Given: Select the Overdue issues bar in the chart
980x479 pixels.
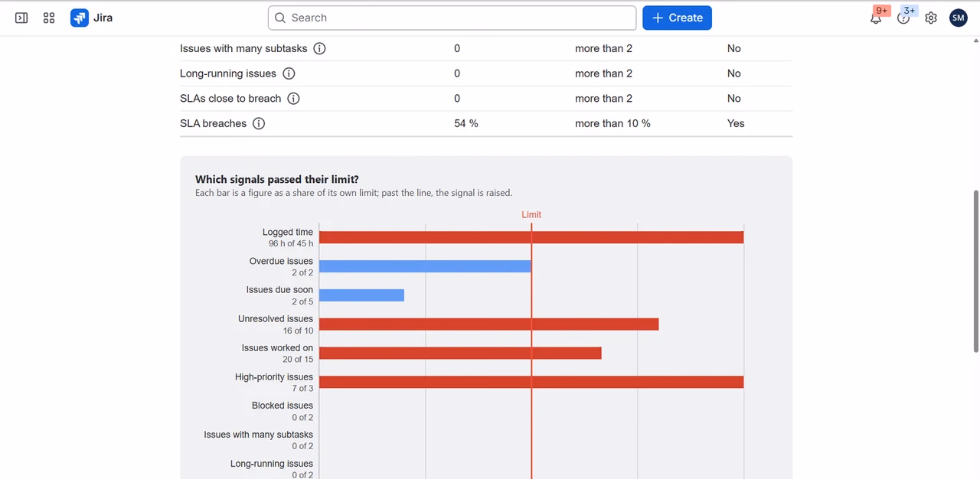Looking at the screenshot, I should [x=425, y=266].
